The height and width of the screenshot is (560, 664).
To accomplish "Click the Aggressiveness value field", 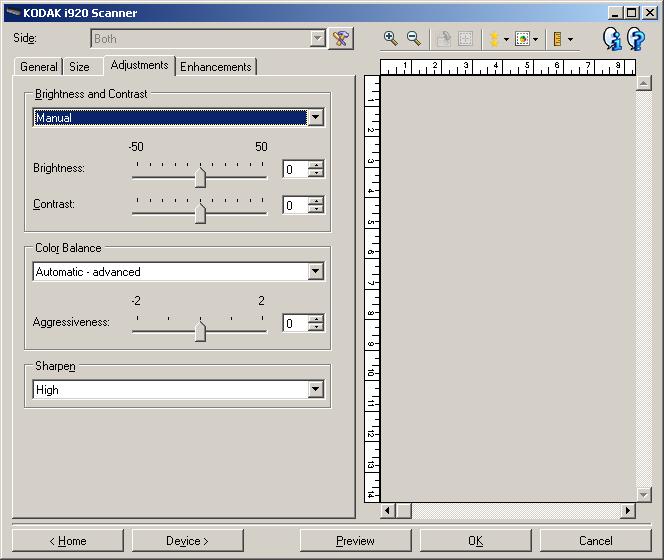I will click(296, 324).
